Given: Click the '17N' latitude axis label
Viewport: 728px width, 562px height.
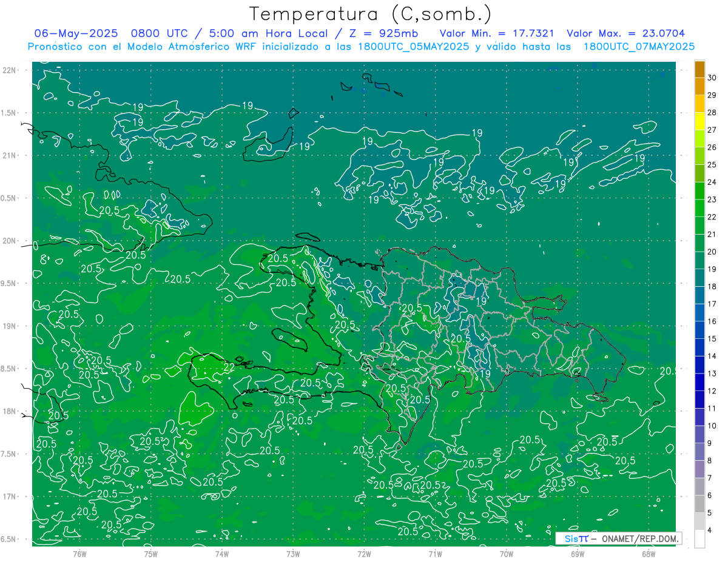Looking at the screenshot, I should click(x=8, y=497).
